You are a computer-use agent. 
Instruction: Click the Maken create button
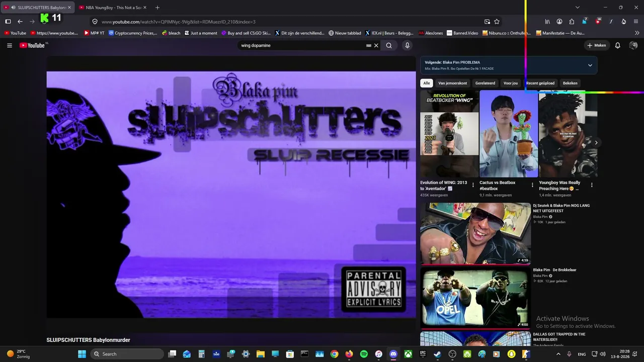pos(597,45)
